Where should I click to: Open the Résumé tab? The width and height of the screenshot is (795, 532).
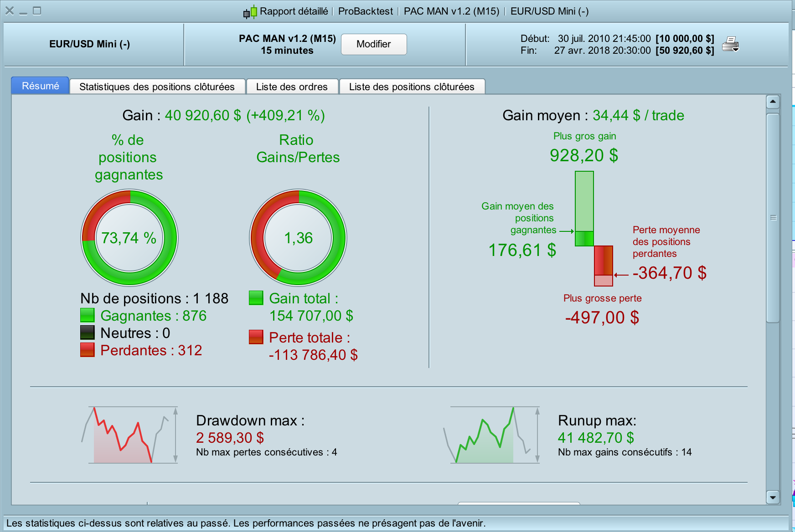click(40, 86)
